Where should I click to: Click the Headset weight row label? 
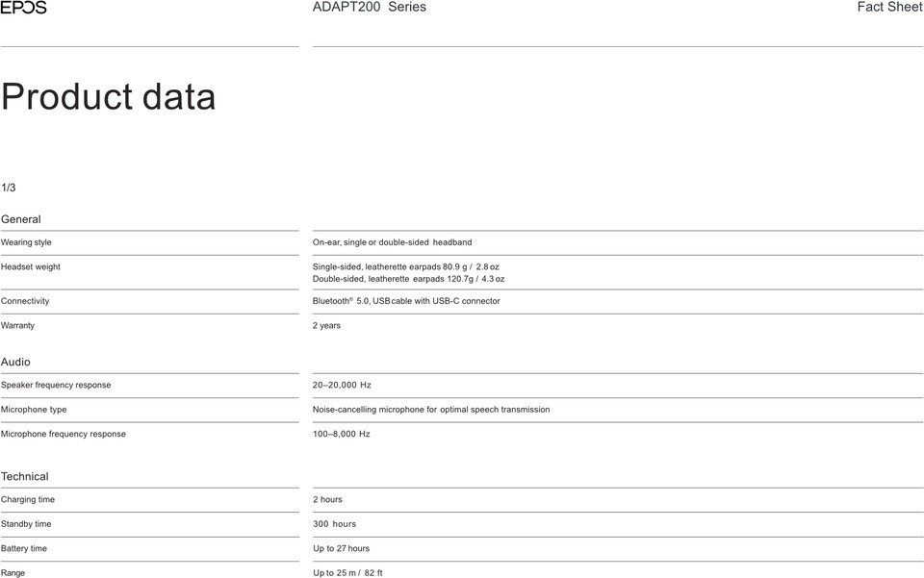point(31,266)
